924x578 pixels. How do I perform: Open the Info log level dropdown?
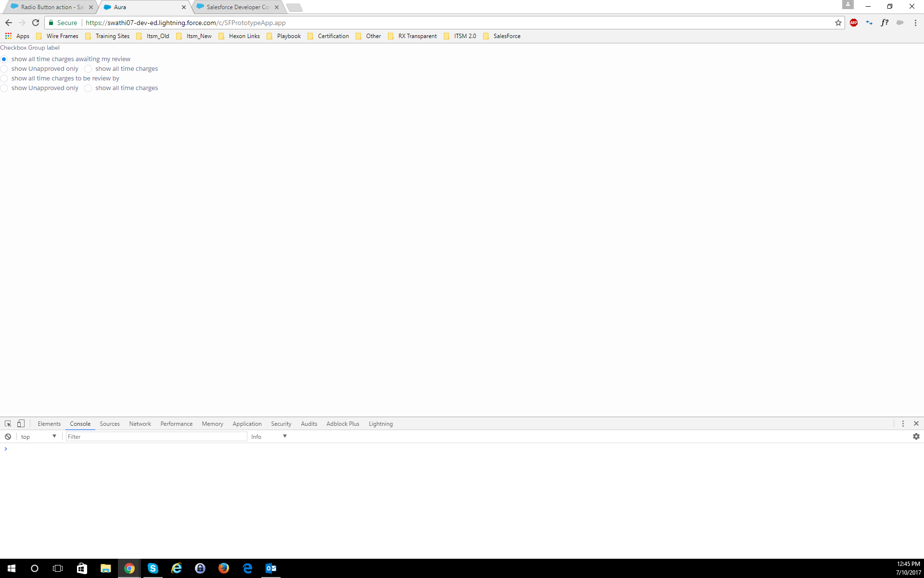pyautogui.click(x=269, y=436)
